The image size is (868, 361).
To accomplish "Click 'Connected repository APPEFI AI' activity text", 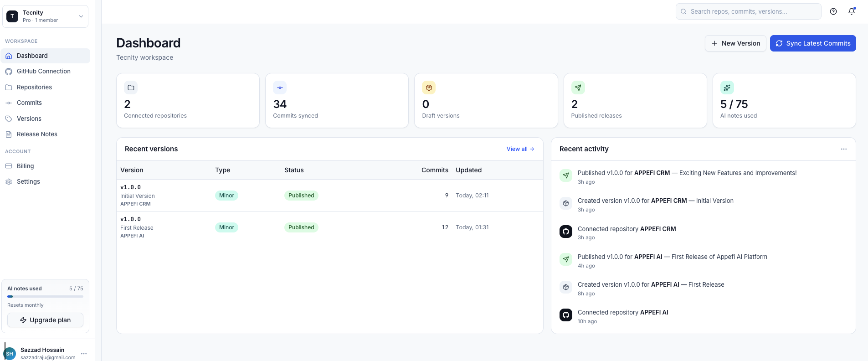I will (x=623, y=312).
